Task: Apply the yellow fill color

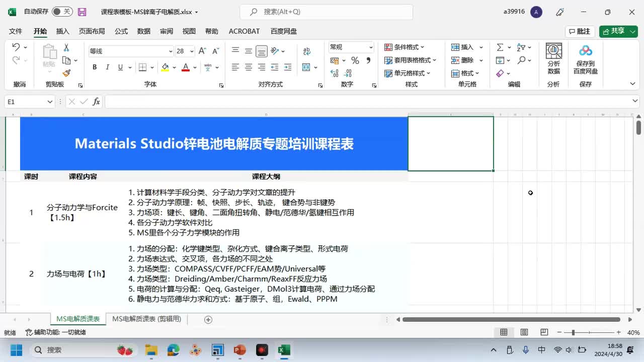Action: point(165,67)
